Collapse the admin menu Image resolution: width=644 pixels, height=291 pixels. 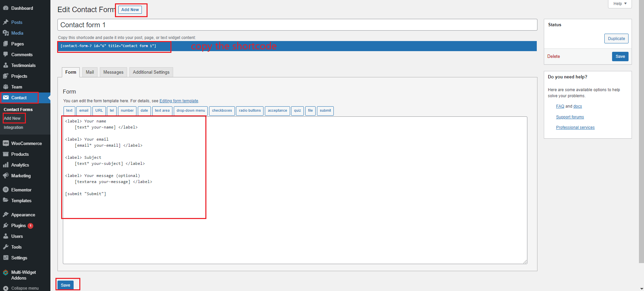pos(21,288)
